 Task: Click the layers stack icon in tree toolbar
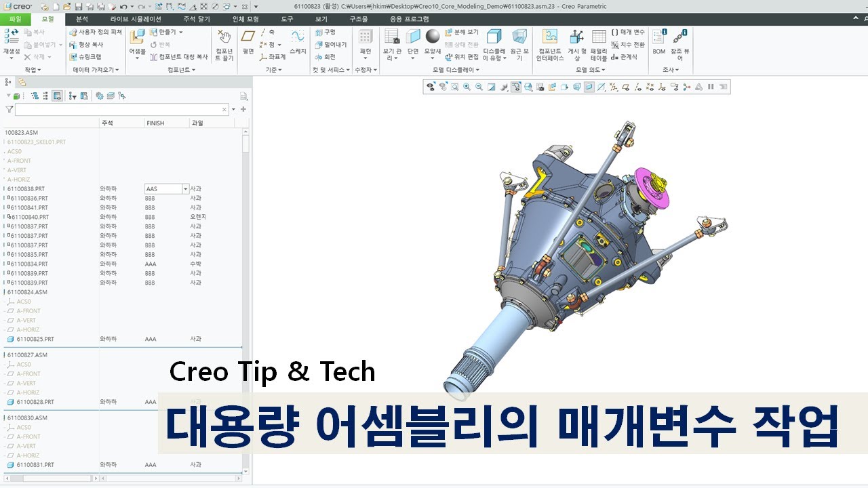click(x=111, y=96)
